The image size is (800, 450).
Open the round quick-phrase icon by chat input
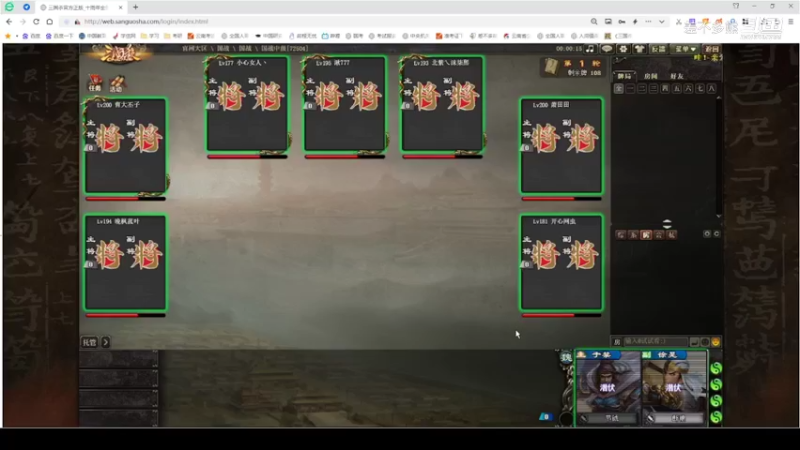(x=705, y=342)
